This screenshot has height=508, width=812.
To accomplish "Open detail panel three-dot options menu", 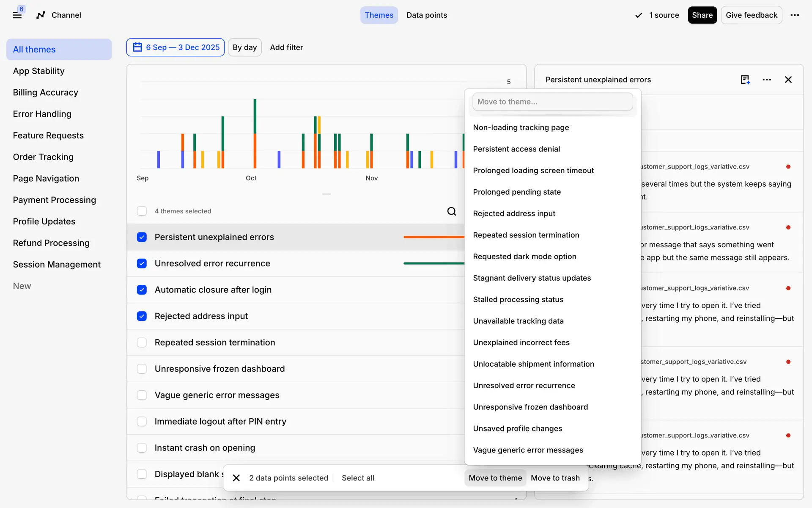I will pyautogui.click(x=767, y=80).
